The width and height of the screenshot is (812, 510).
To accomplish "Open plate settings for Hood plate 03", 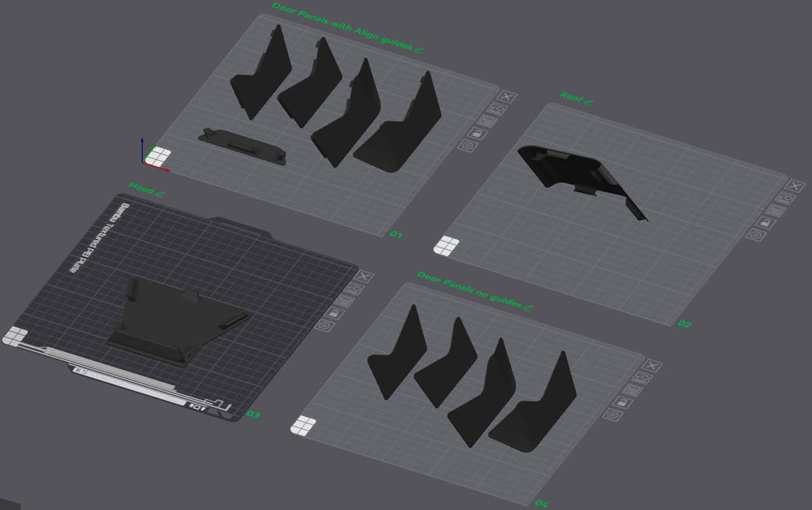I will (324, 326).
